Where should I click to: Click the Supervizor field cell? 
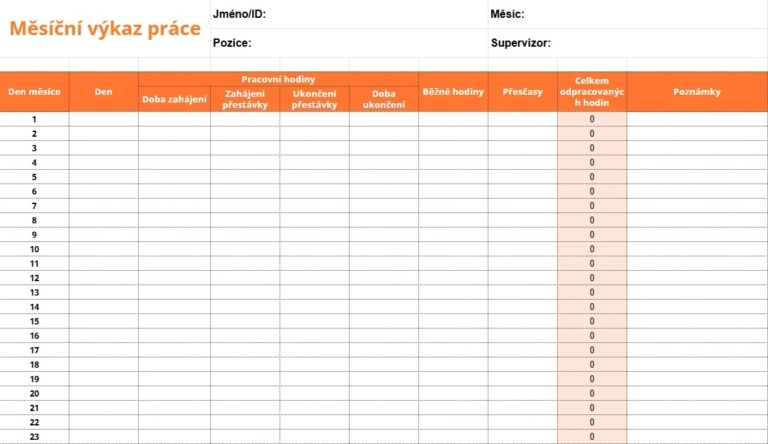tap(627, 43)
